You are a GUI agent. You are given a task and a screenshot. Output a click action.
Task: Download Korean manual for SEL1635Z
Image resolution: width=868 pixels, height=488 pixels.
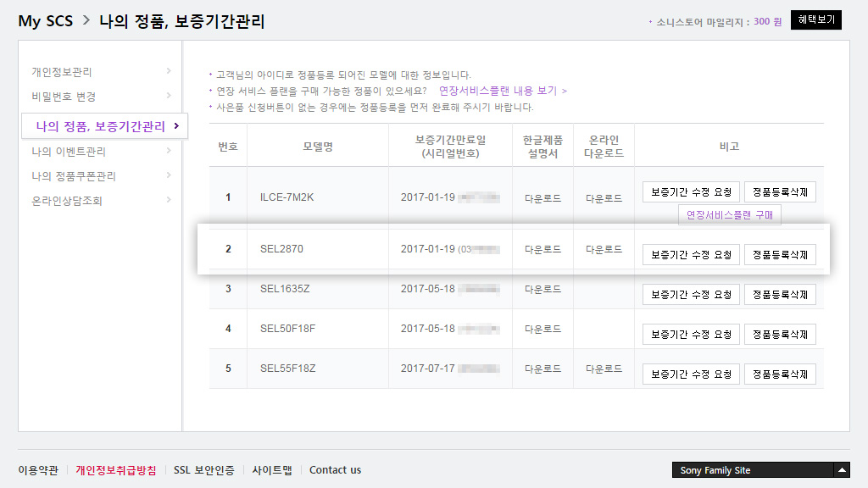542,290
